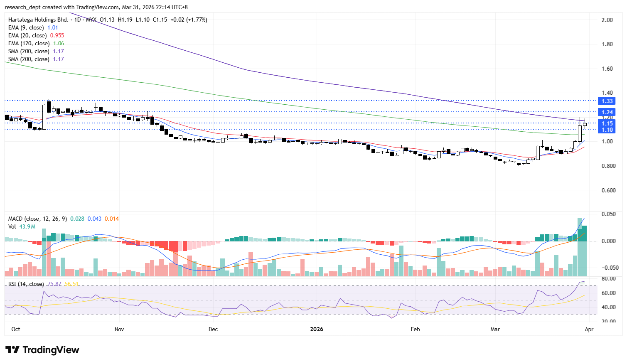627x364 pixels.
Task: Select the 1.10 price level tag
Action: point(607,130)
